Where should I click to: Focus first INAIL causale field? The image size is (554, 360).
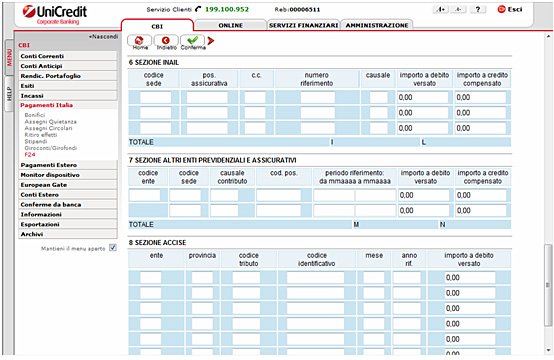(378, 97)
